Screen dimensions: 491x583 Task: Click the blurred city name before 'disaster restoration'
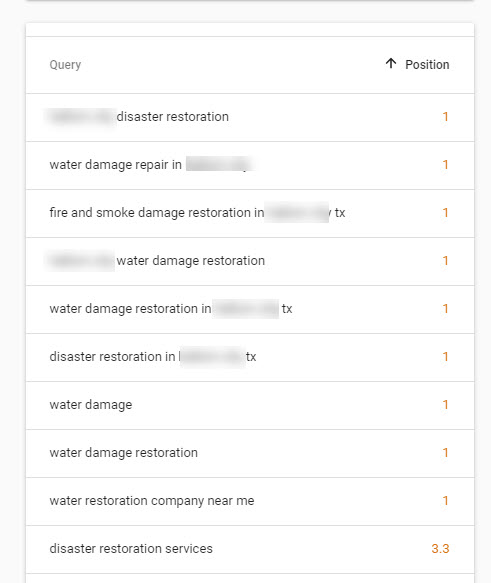tap(81, 117)
